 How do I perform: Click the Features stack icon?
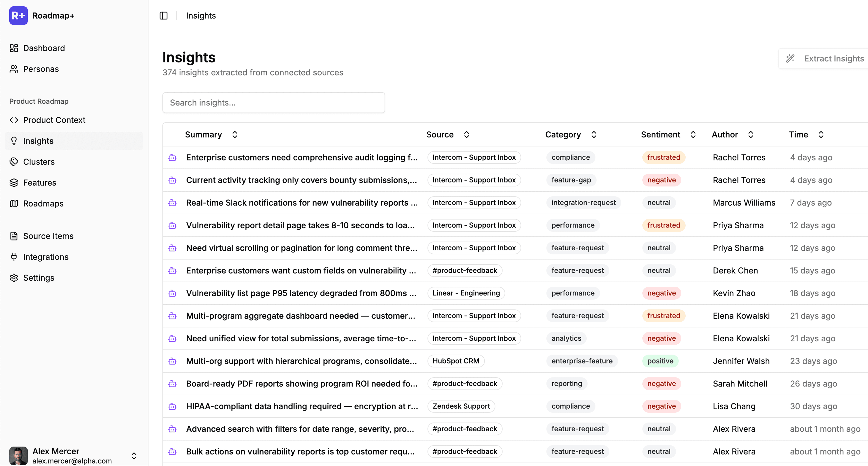pyautogui.click(x=14, y=182)
